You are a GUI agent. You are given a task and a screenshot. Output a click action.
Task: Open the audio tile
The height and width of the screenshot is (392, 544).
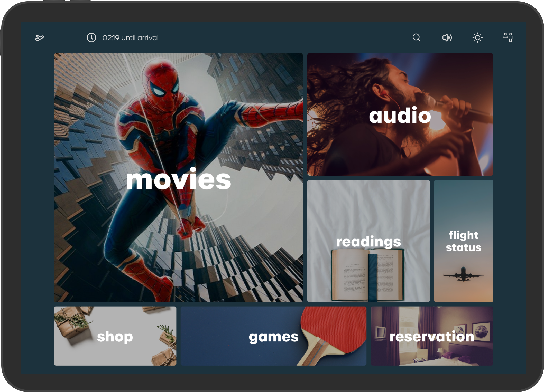(x=400, y=114)
